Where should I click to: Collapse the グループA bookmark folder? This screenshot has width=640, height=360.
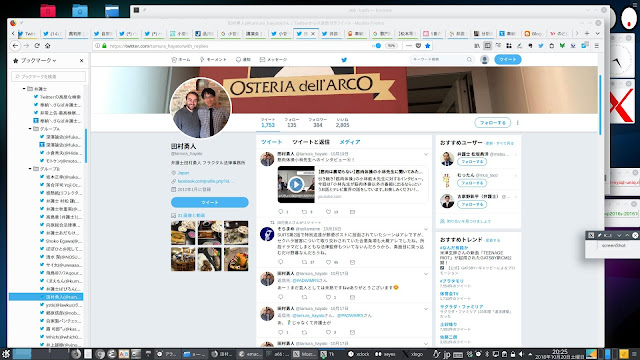[30, 129]
